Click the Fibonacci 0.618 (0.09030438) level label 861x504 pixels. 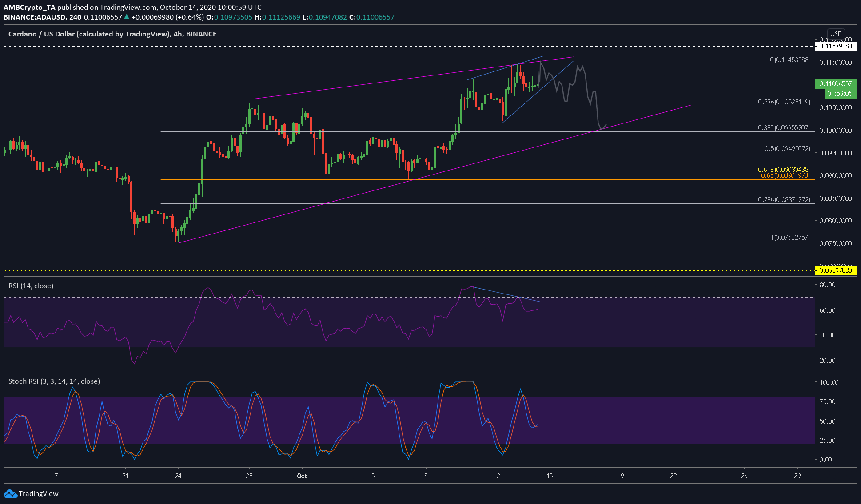[784, 170]
